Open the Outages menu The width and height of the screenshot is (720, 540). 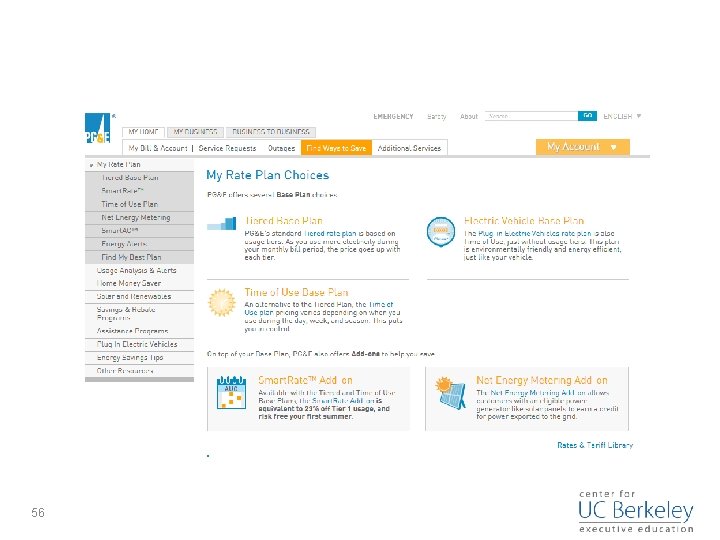click(x=281, y=148)
